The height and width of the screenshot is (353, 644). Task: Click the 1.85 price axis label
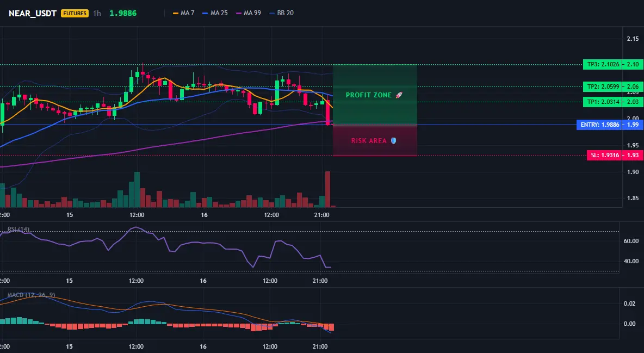point(633,198)
